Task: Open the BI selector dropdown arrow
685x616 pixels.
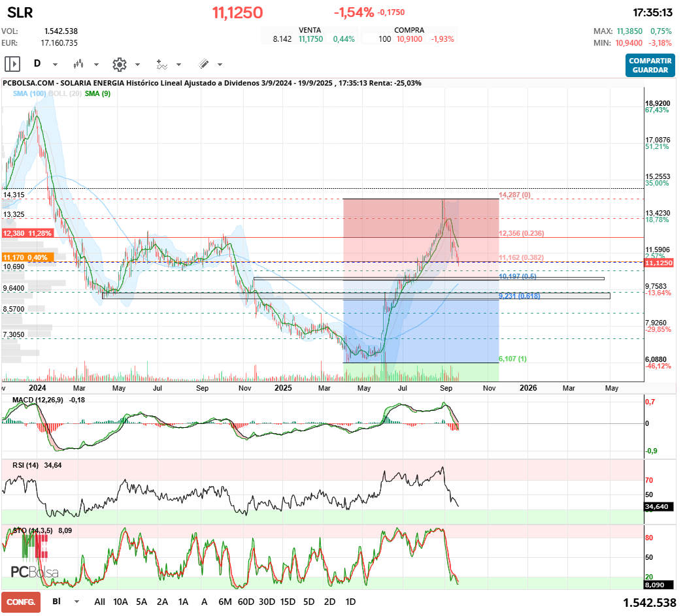Action: click(x=77, y=602)
